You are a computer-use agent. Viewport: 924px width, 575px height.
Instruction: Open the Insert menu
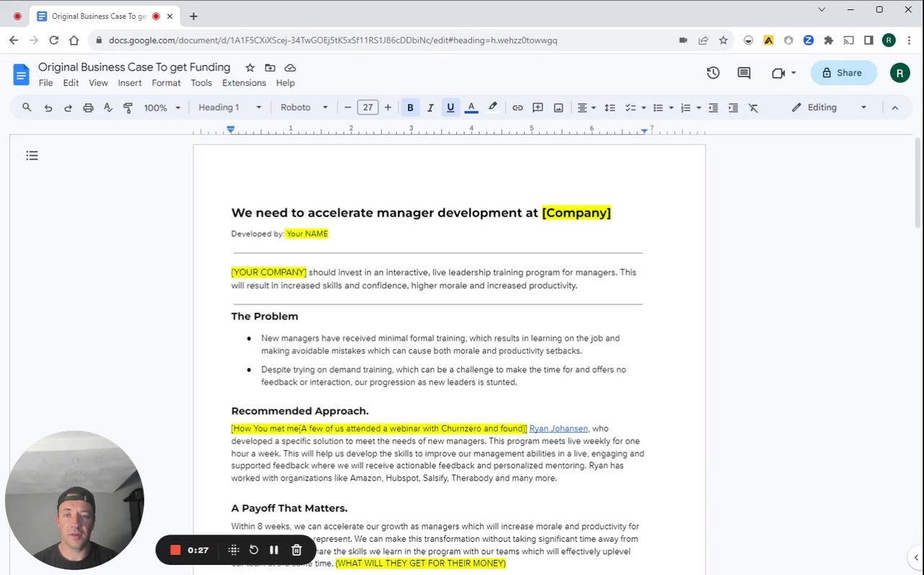pos(130,83)
